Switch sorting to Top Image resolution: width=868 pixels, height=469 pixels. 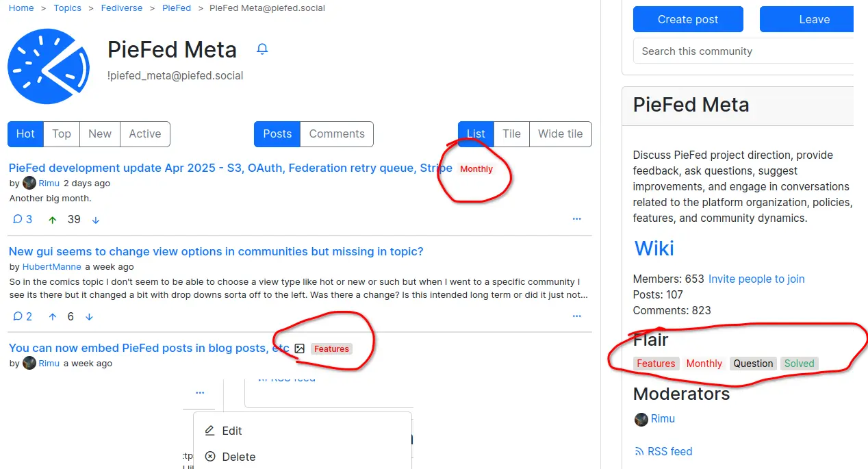pyautogui.click(x=62, y=134)
